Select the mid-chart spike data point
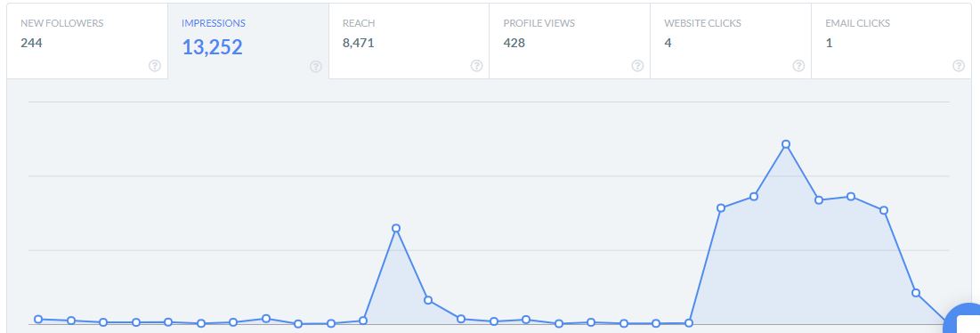 pos(395,228)
